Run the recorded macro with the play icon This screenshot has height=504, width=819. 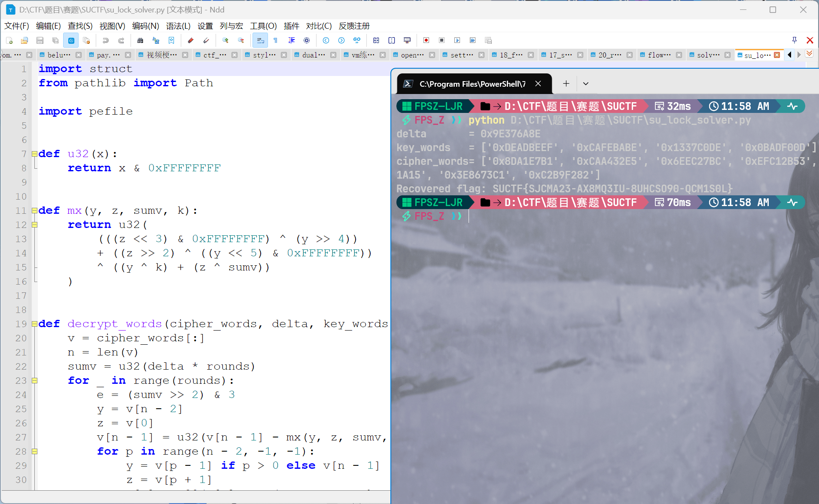pos(457,40)
